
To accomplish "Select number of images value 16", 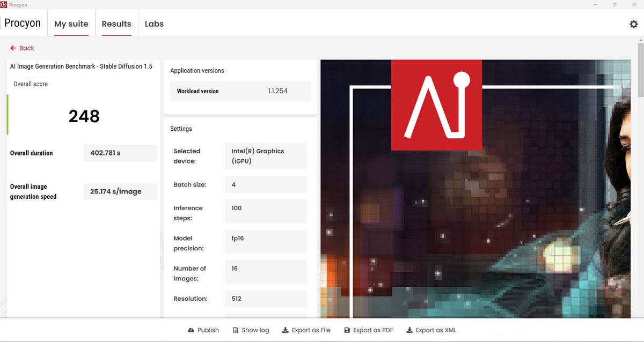I will pos(266,272).
